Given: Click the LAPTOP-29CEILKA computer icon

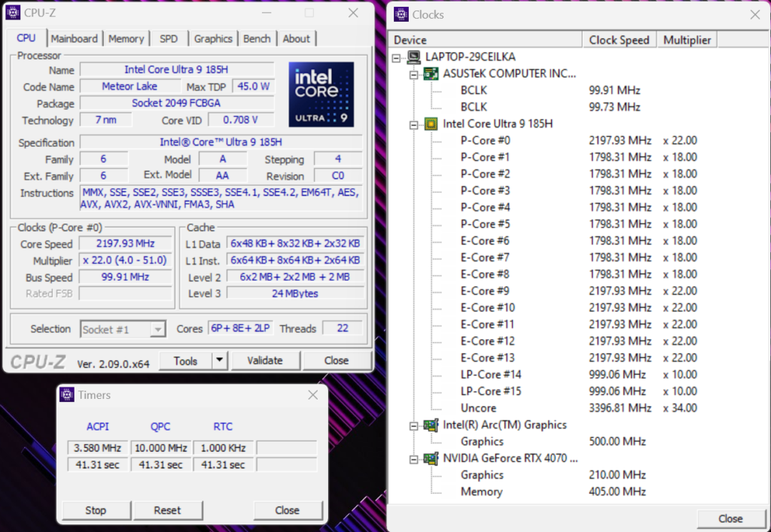Looking at the screenshot, I should (415, 57).
